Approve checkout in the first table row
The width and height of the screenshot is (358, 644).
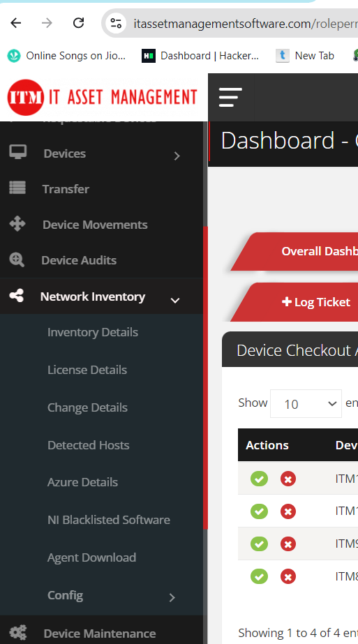click(259, 479)
